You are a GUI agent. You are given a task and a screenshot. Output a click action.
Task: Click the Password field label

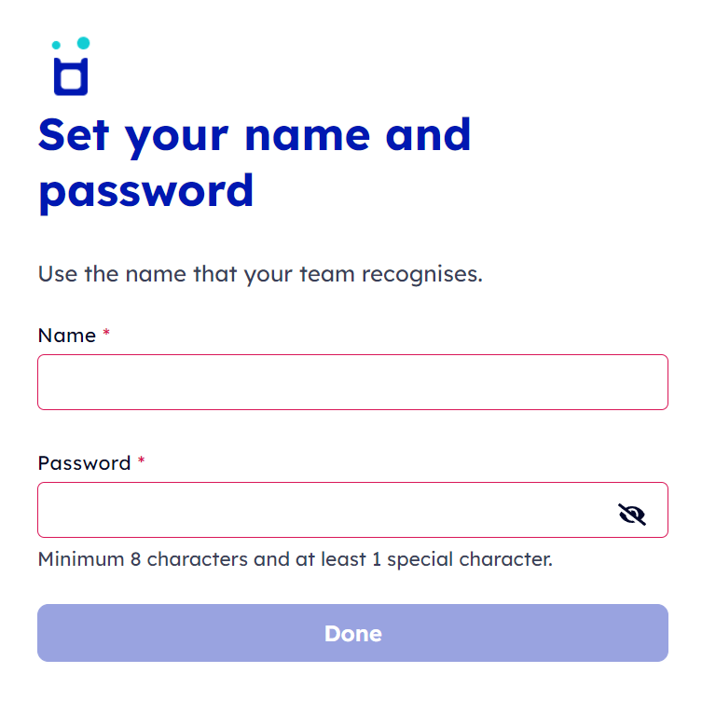(85, 463)
